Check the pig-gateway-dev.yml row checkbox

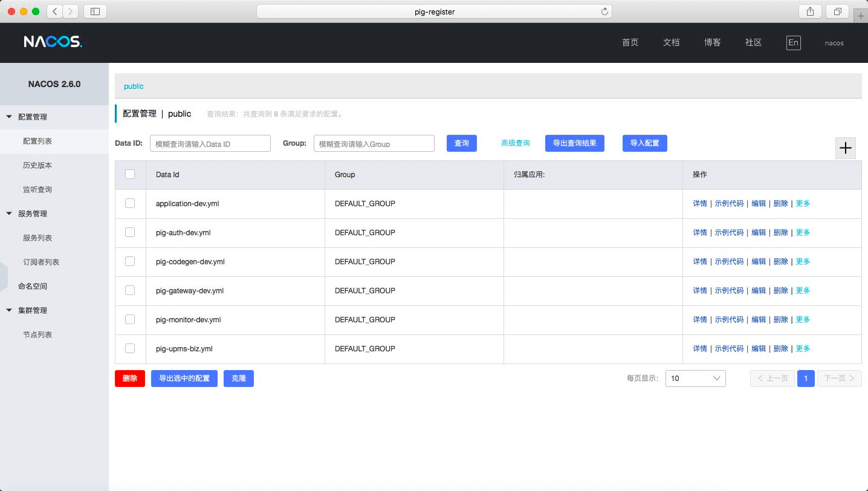[130, 290]
